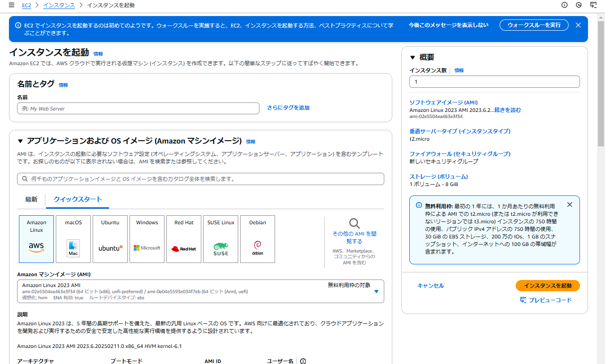The height and width of the screenshot is (364, 605).
Task: Open the Amazon マシンイメージ dropdown
Action: pyautogui.click(x=200, y=291)
